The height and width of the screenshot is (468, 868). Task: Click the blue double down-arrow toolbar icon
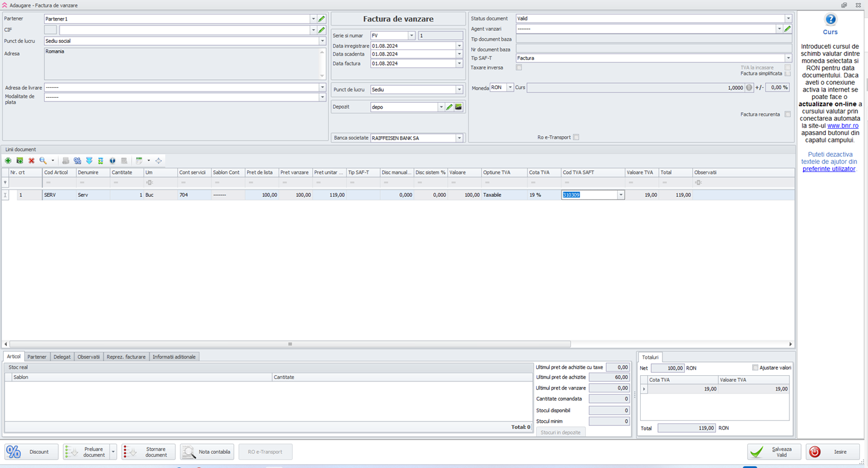(x=89, y=161)
